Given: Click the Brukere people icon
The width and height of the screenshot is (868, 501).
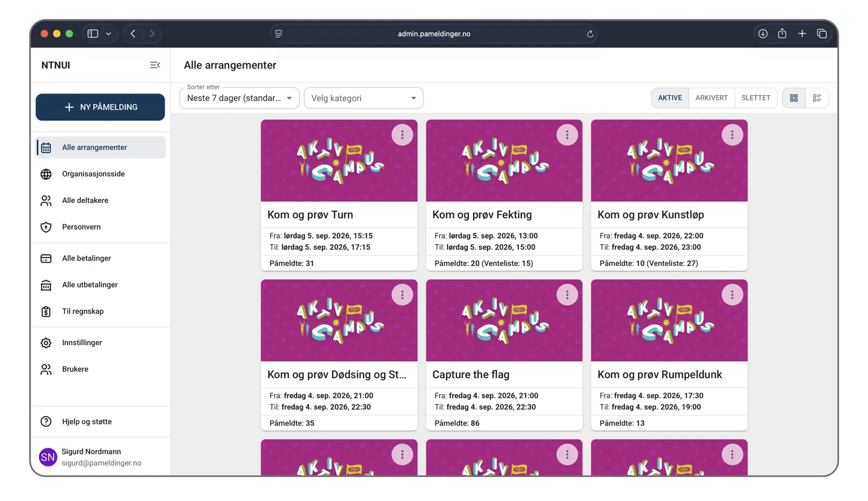Looking at the screenshot, I should (x=46, y=369).
